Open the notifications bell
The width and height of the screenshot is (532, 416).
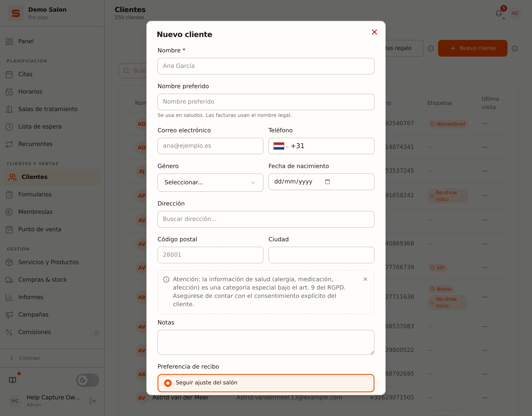point(499,13)
